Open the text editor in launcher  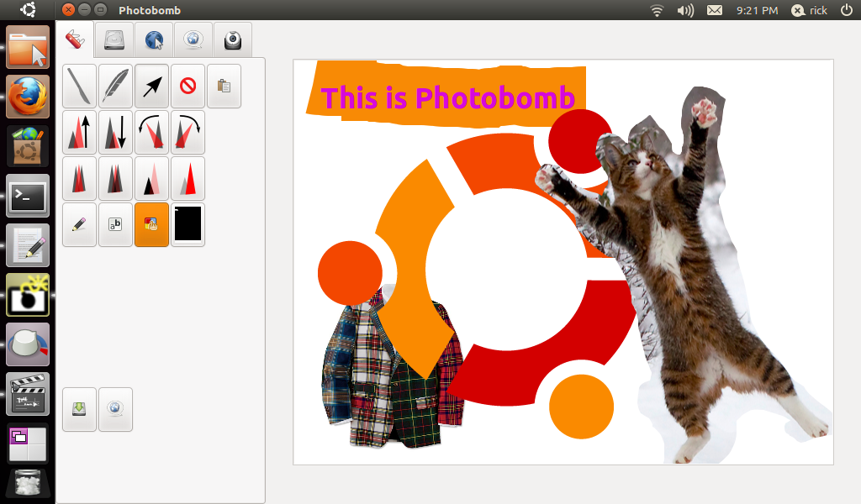28,245
